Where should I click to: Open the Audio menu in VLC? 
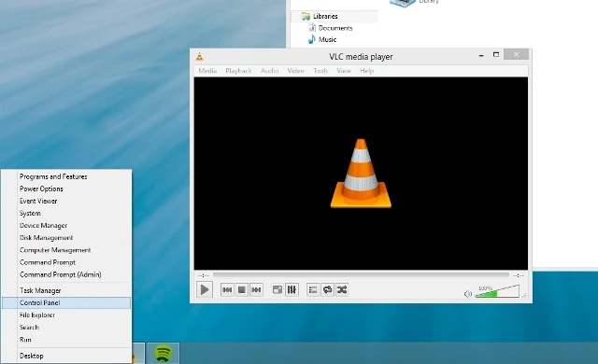pos(270,71)
